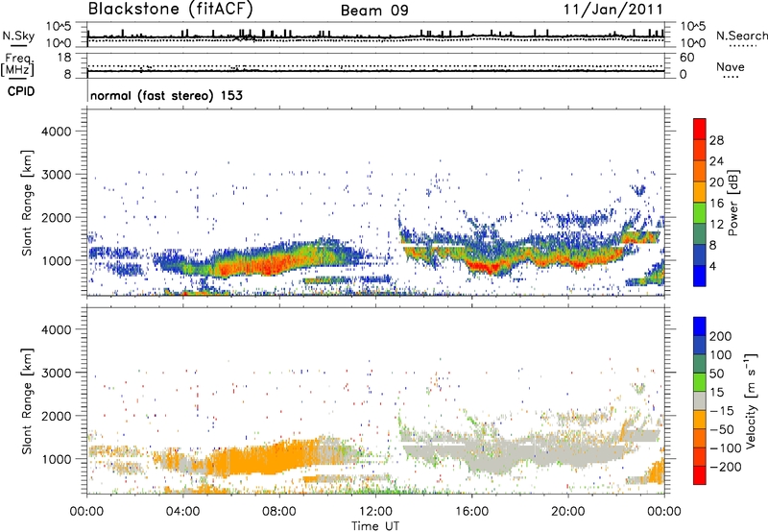Viewport: 768px width, 532px height.
Task: Select the "12:00" time tick label
Action: pyautogui.click(x=375, y=512)
